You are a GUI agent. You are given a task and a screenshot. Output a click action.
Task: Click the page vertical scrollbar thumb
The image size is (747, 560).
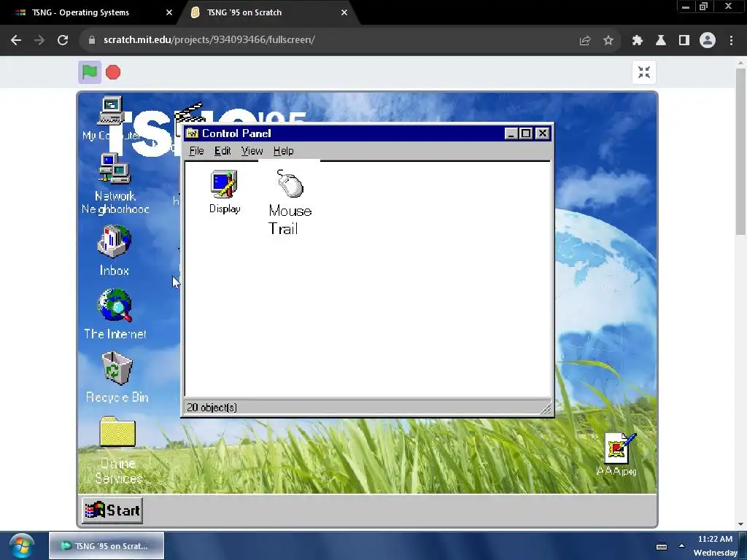pyautogui.click(x=740, y=152)
